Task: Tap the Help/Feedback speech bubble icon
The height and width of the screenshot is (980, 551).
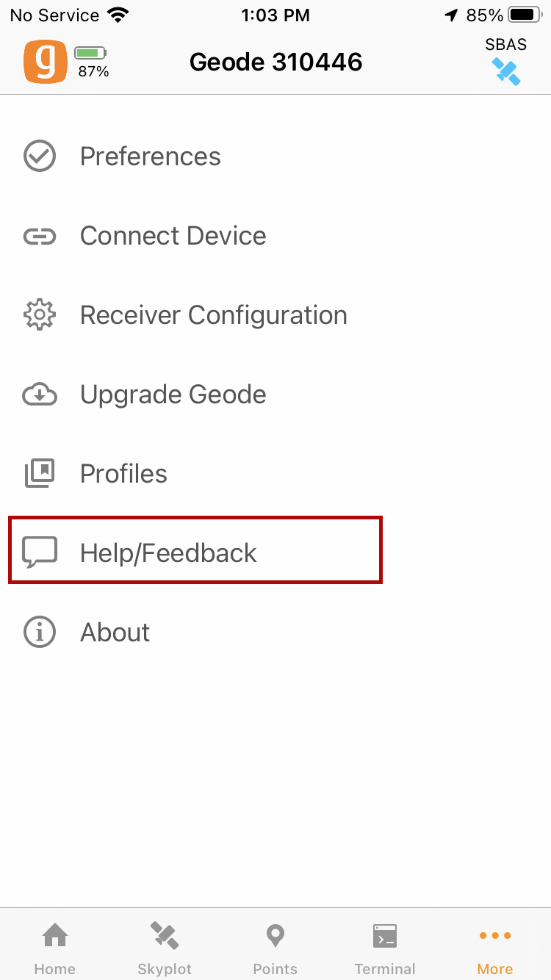Action: coord(40,552)
